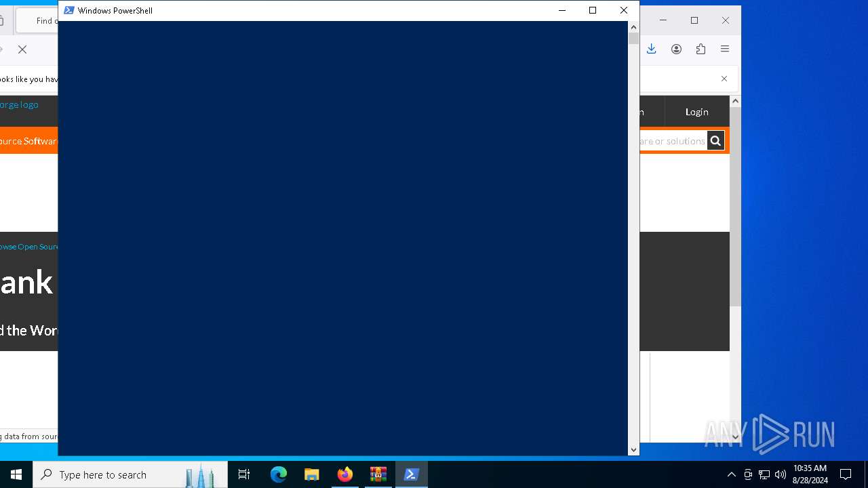This screenshot has width=868, height=488.
Task: Launch Microsoft Edge from the taskbar
Action: click(x=279, y=474)
